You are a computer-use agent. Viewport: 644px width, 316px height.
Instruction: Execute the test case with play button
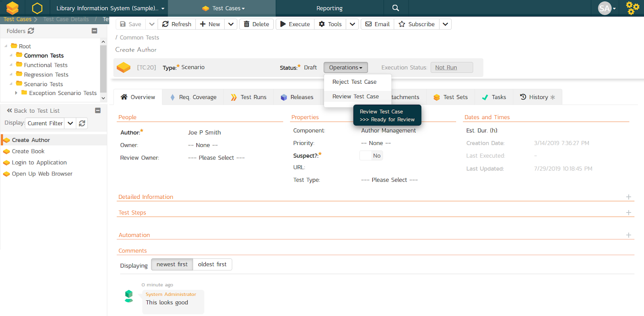(x=295, y=24)
